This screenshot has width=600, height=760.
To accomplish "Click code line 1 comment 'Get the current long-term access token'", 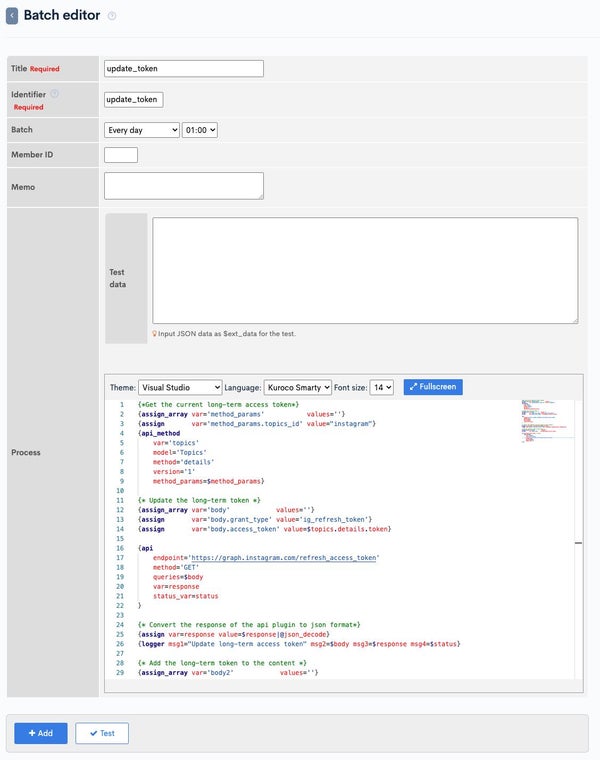I will click(x=219, y=405).
